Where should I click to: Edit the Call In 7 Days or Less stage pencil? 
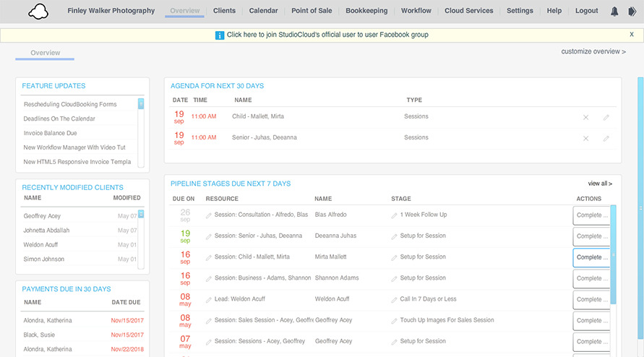coord(395,300)
